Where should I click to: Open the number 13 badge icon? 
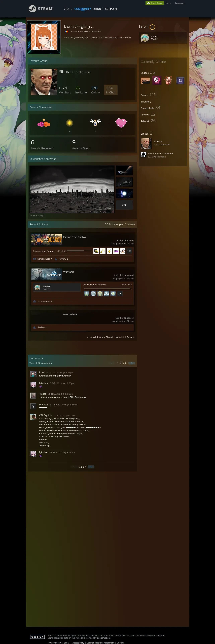180,81
